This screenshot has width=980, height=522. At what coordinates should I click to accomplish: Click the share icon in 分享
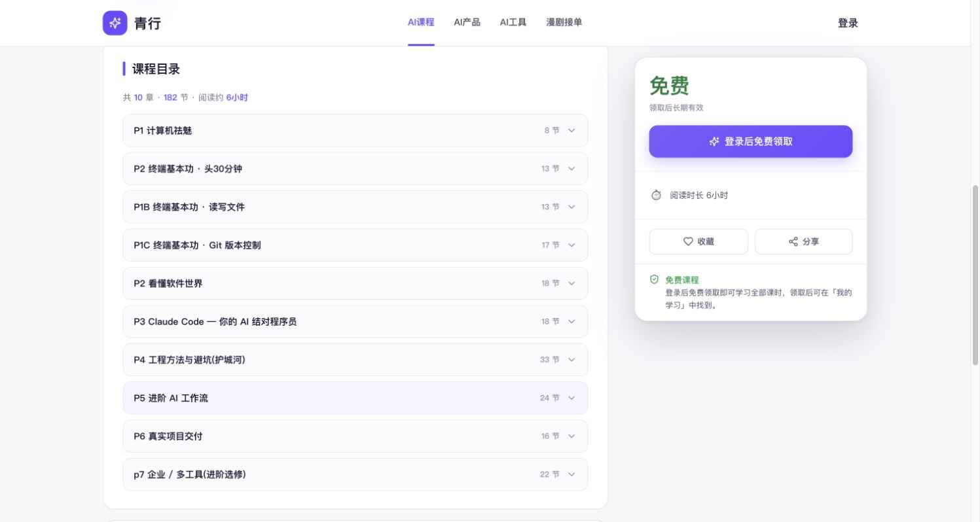point(793,241)
